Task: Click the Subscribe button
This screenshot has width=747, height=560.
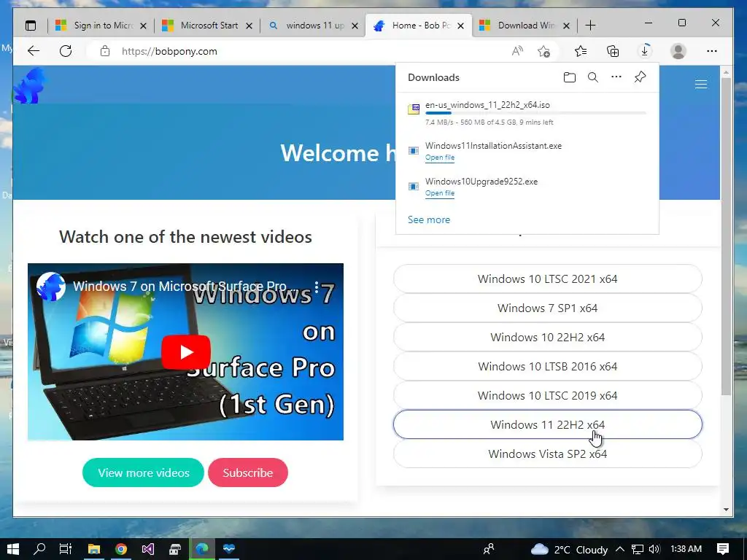Action: [x=248, y=472]
